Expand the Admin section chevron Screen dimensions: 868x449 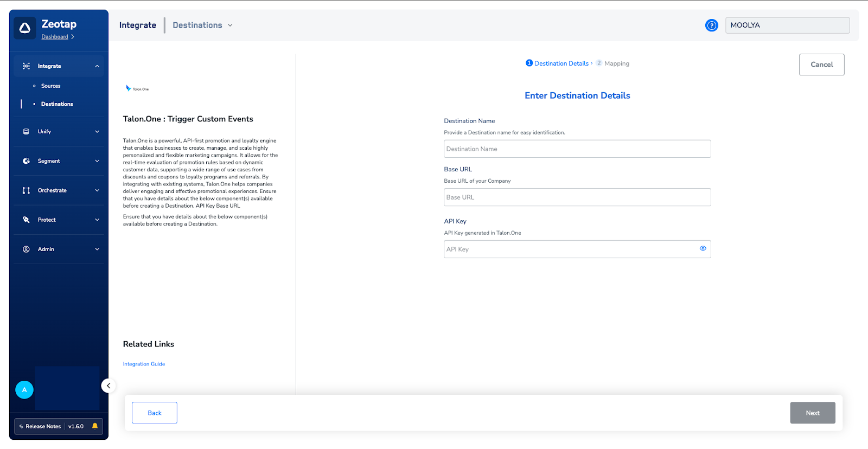tap(97, 249)
